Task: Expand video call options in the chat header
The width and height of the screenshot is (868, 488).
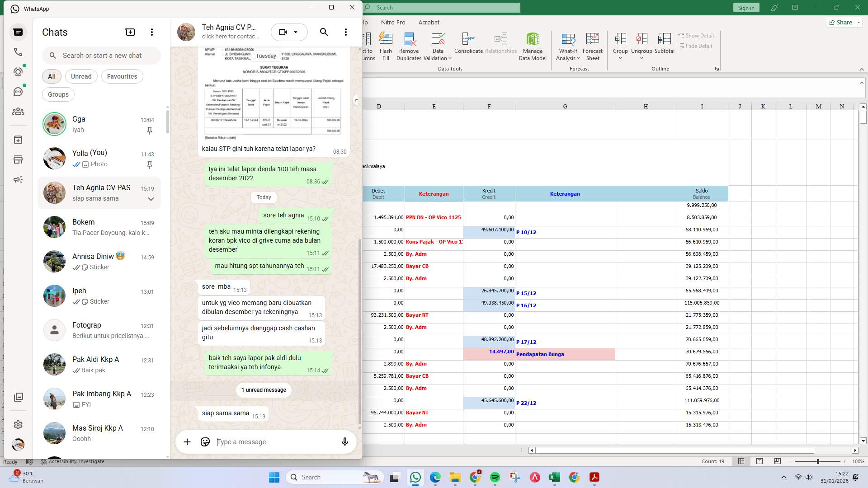Action: click(297, 32)
